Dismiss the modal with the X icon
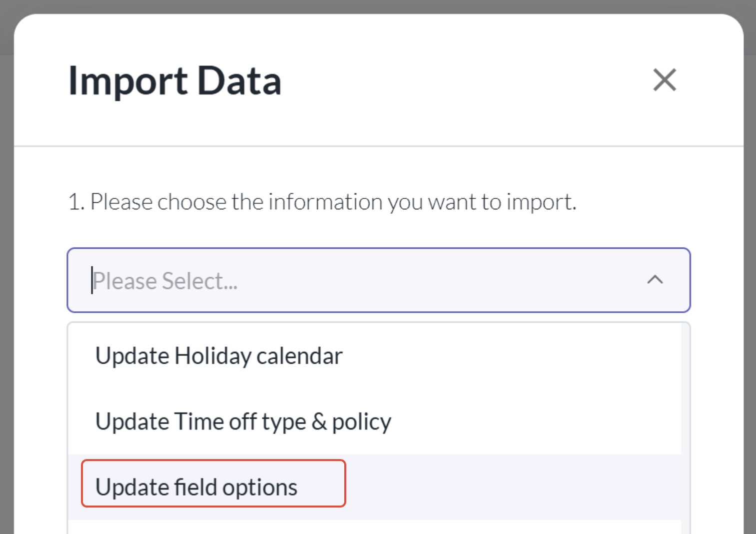756x534 pixels. click(664, 80)
